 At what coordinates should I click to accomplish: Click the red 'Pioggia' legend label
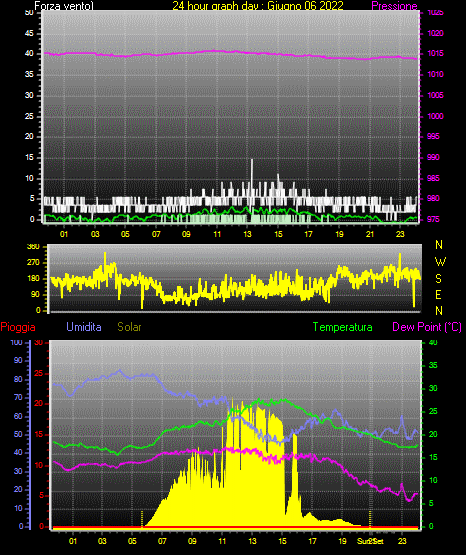(18, 327)
